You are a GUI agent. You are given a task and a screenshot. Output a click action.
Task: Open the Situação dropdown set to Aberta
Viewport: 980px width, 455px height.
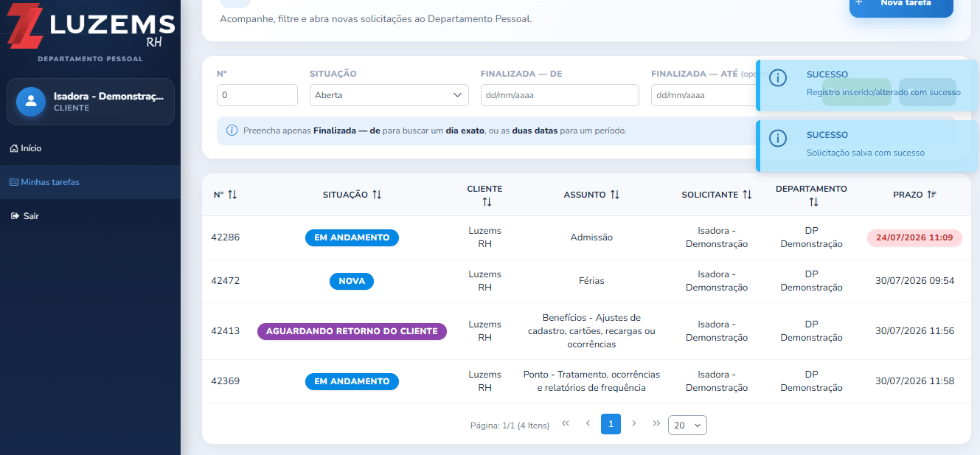tap(389, 95)
